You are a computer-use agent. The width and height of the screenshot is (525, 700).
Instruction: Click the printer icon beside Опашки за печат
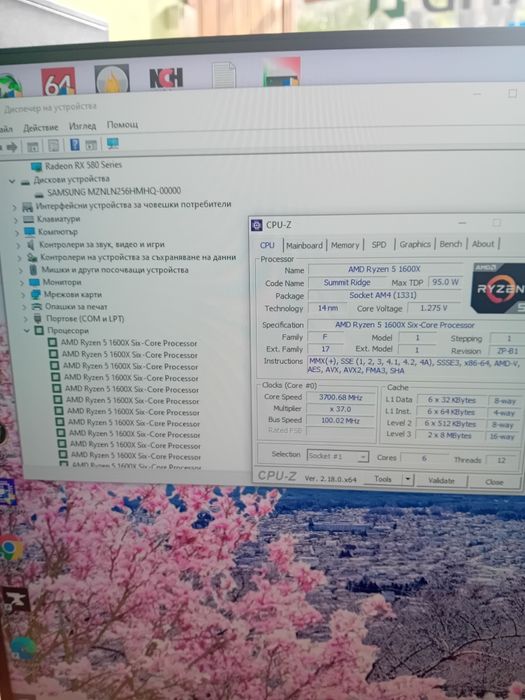pyautogui.click(x=37, y=307)
